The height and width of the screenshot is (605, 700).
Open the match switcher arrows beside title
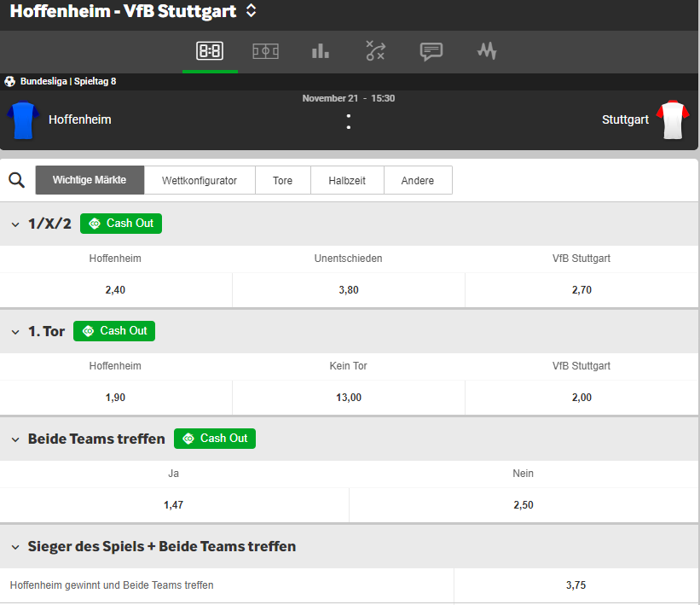(x=252, y=11)
